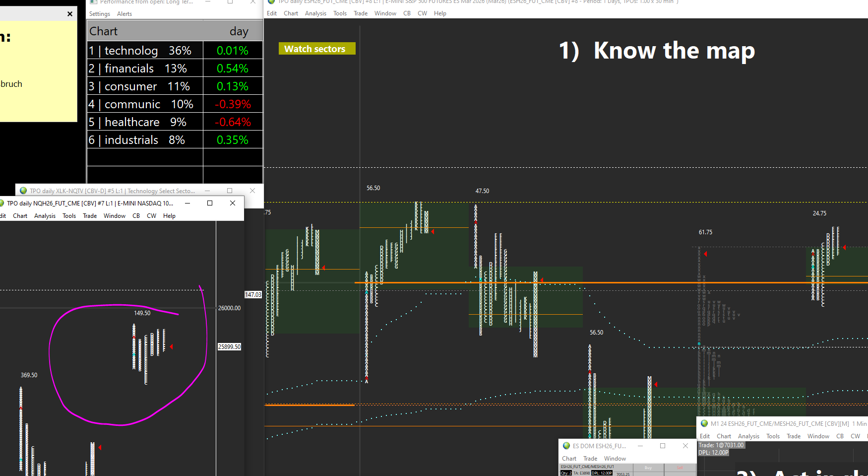Click the Watch sectors button
This screenshot has height=476, width=868.
[x=317, y=49]
